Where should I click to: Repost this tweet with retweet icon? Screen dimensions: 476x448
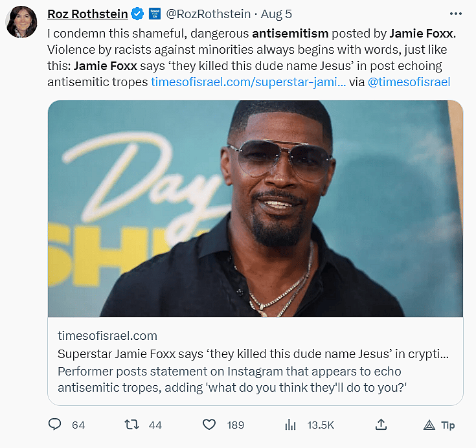click(x=131, y=425)
